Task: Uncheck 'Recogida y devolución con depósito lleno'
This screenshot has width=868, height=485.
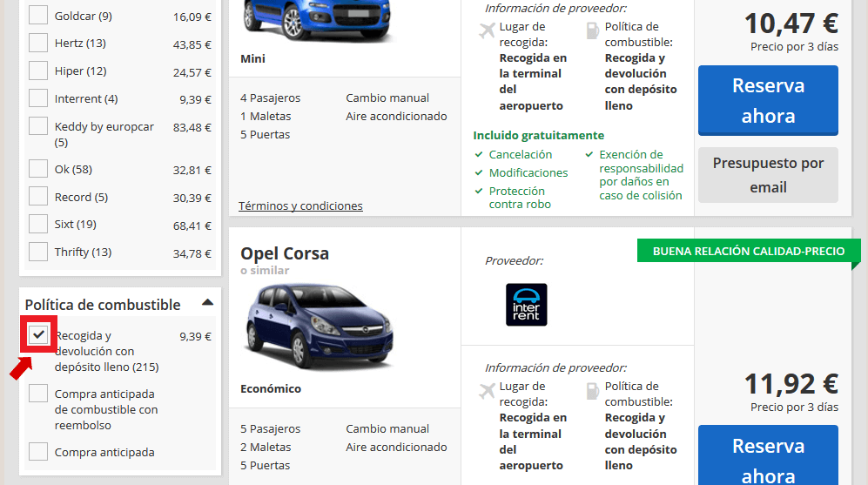Action: (x=38, y=334)
